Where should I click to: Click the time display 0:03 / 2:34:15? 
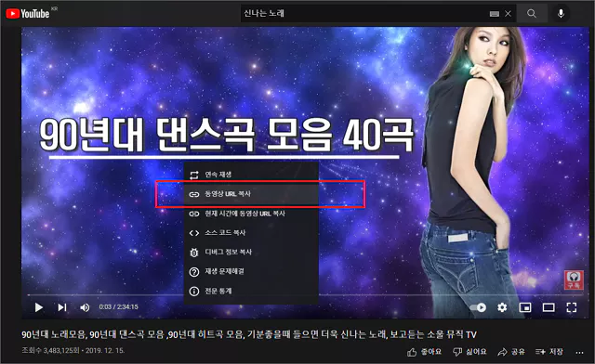point(119,307)
